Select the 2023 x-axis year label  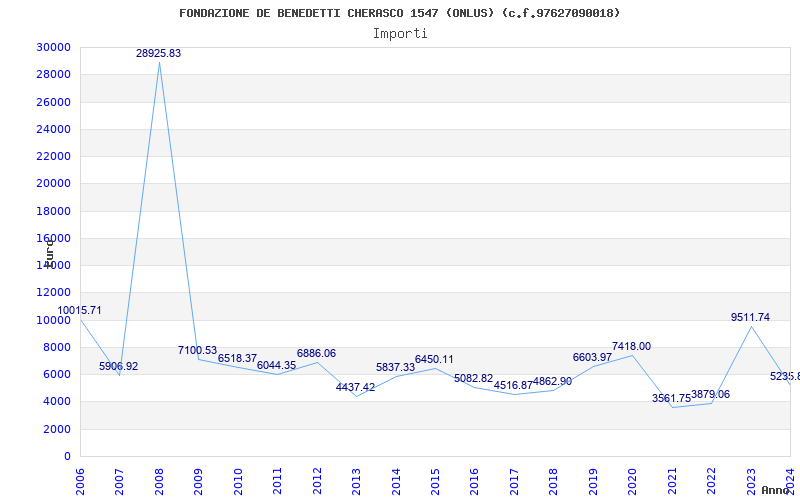pyautogui.click(x=750, y=479)
